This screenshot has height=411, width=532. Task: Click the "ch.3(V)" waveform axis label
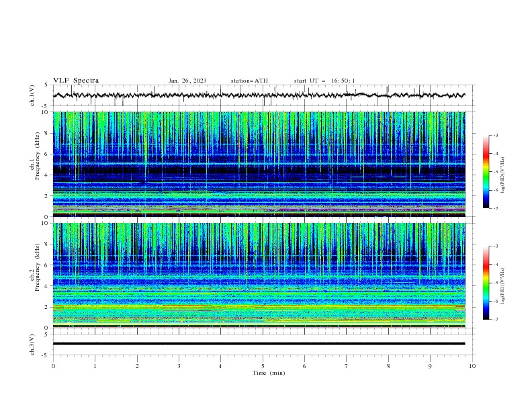32,345
